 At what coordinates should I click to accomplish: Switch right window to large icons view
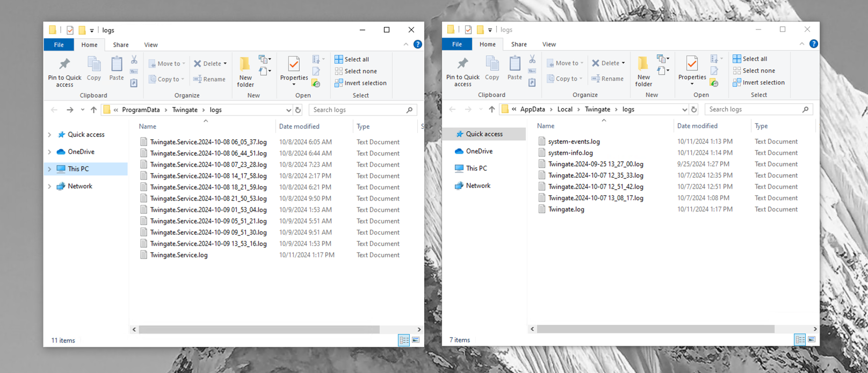pos(812,340)
